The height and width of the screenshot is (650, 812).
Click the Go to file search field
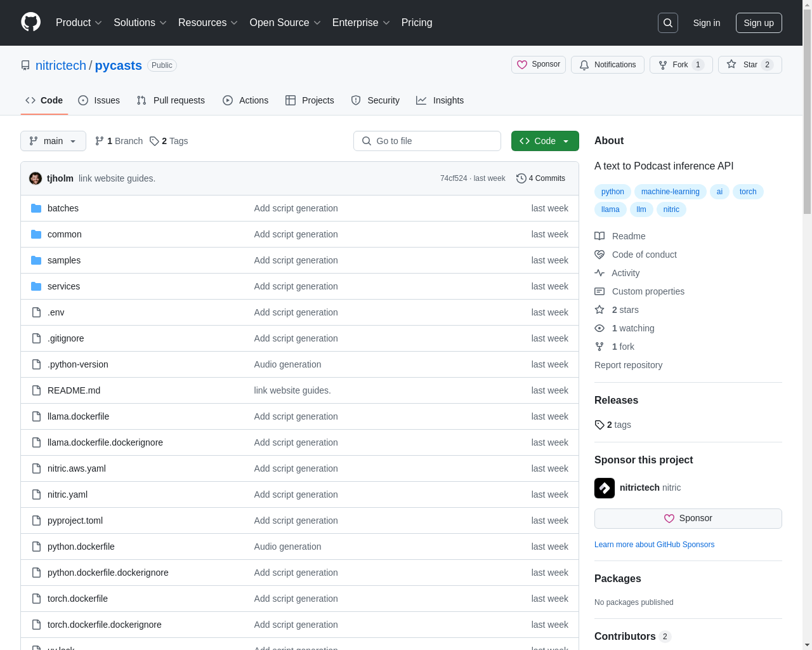(427, 141)
